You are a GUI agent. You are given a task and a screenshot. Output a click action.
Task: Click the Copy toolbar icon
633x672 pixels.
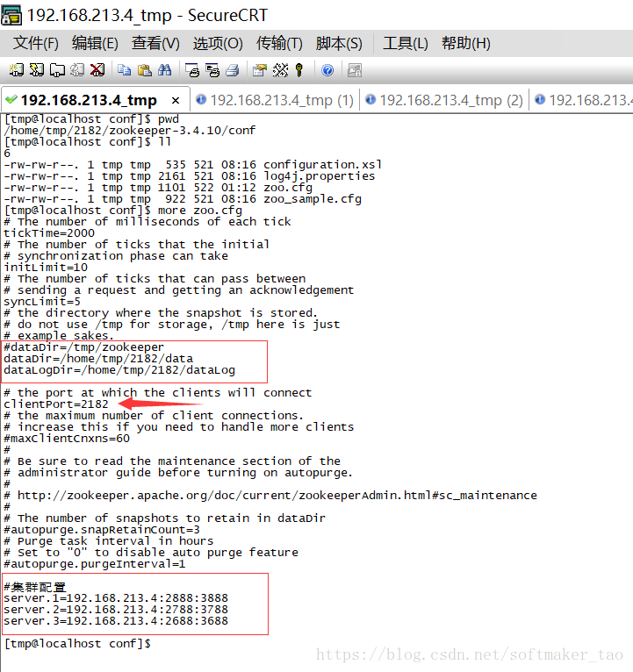click(125, 70)
